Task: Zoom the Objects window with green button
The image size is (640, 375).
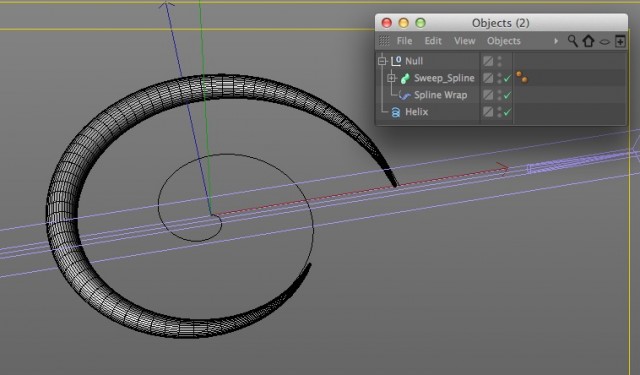Action: (420, 23)
